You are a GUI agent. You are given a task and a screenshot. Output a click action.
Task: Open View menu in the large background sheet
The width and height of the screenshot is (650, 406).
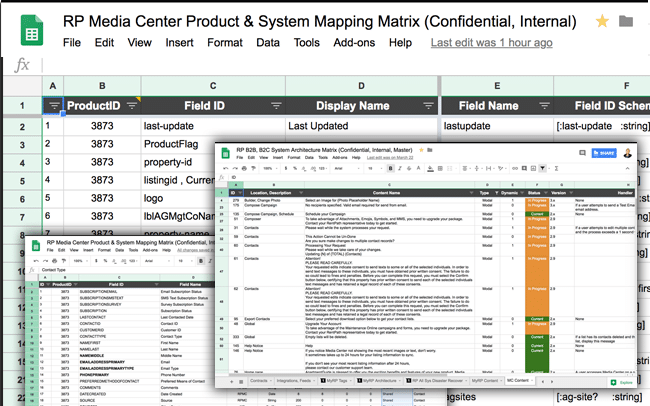[139, 43]
